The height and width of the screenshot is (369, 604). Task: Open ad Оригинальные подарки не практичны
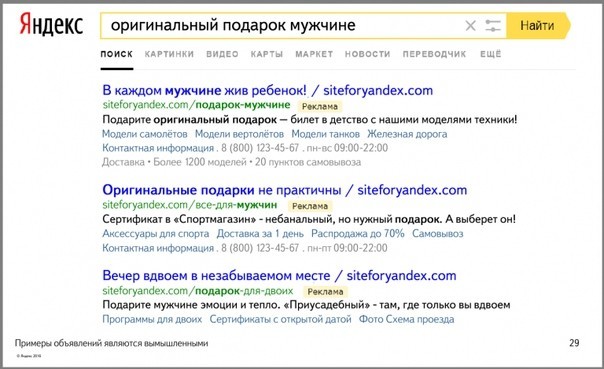click(x=285, y=190)
